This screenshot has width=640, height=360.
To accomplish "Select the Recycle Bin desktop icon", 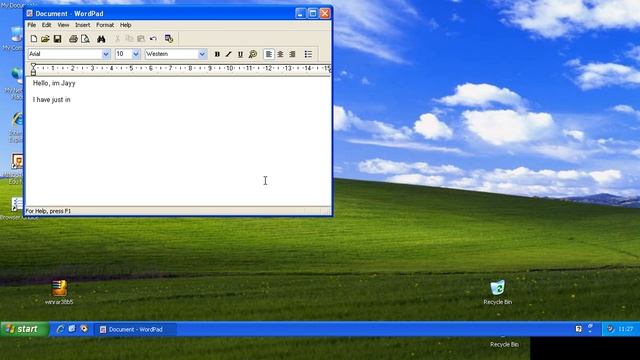I will point(498,292).
